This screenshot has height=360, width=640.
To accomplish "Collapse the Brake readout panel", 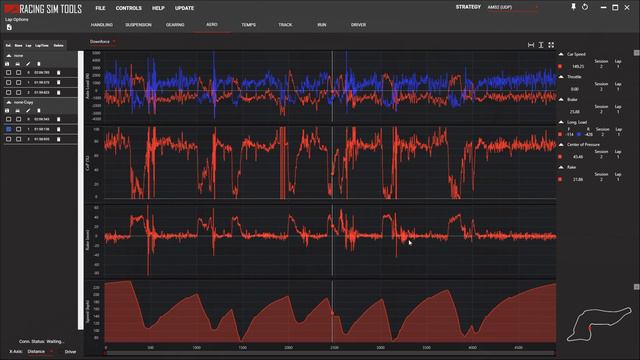I will point(561,100).
